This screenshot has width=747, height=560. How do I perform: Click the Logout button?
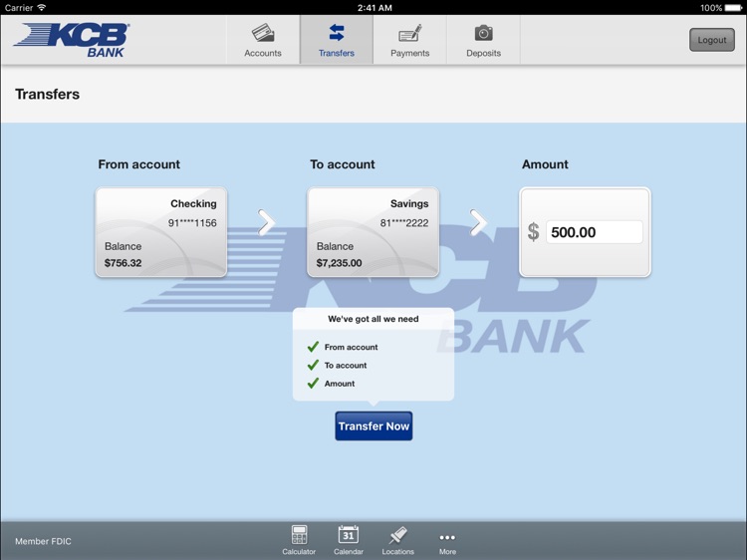coord(712,40)
